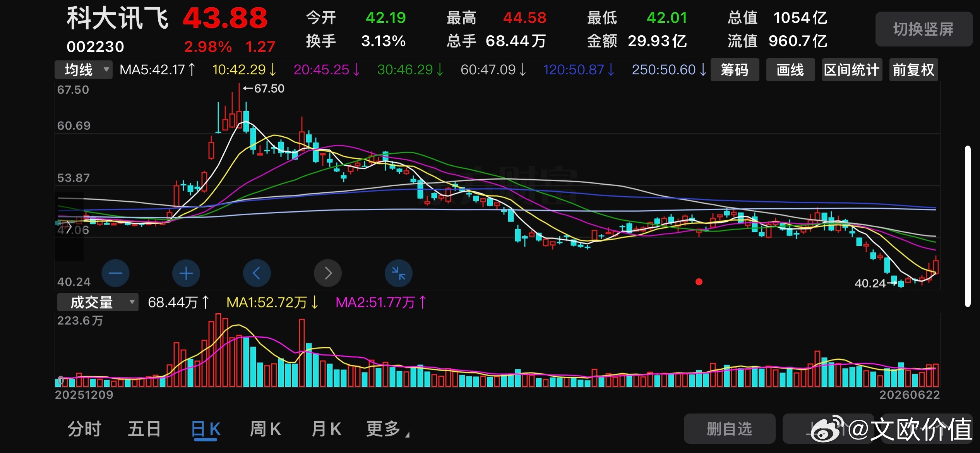Tap the magenta 20:45.25 moving average value
This screenshot has width=980, height=453.
pos(327,70)
